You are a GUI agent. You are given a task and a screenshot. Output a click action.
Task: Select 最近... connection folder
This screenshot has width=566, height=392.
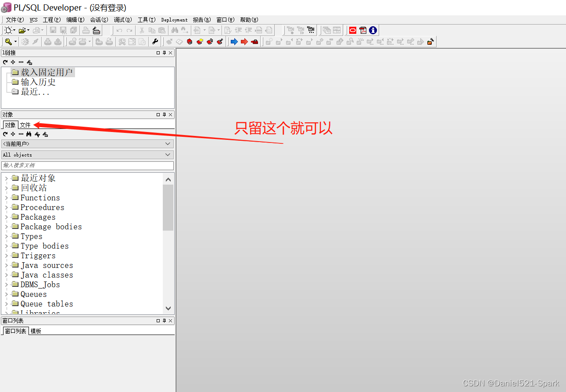point(35,92)
